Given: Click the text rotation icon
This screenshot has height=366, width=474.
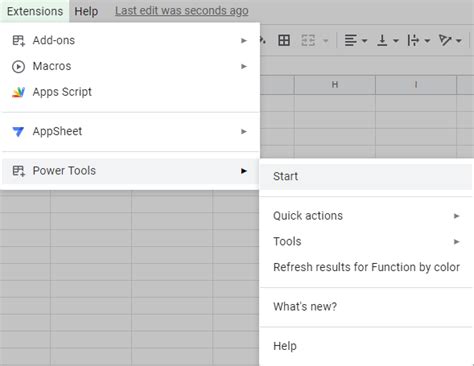Looking at the screenshot, I should (445, 41).
